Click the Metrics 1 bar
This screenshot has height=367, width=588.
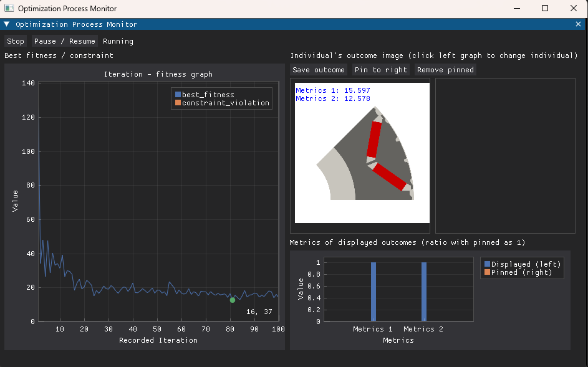[373, 292]
